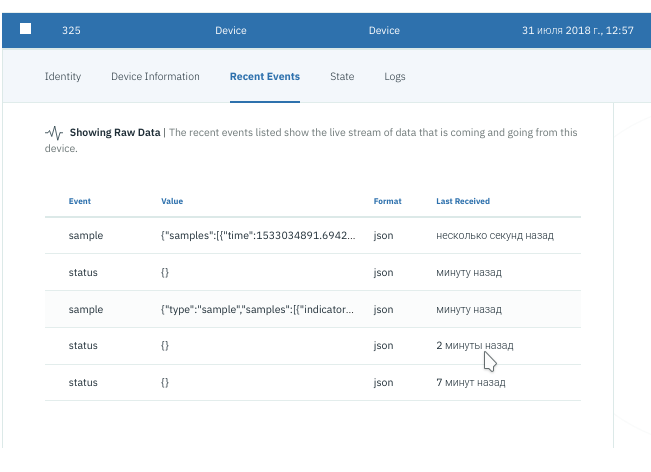The height and width of the screenshot is (472, 651).
Task: Open sample event with time 1533034891 value
Action: [x=313, y=235]
